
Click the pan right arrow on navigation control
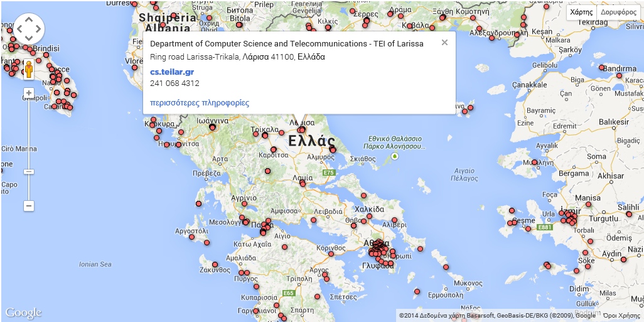coord(39,30)
